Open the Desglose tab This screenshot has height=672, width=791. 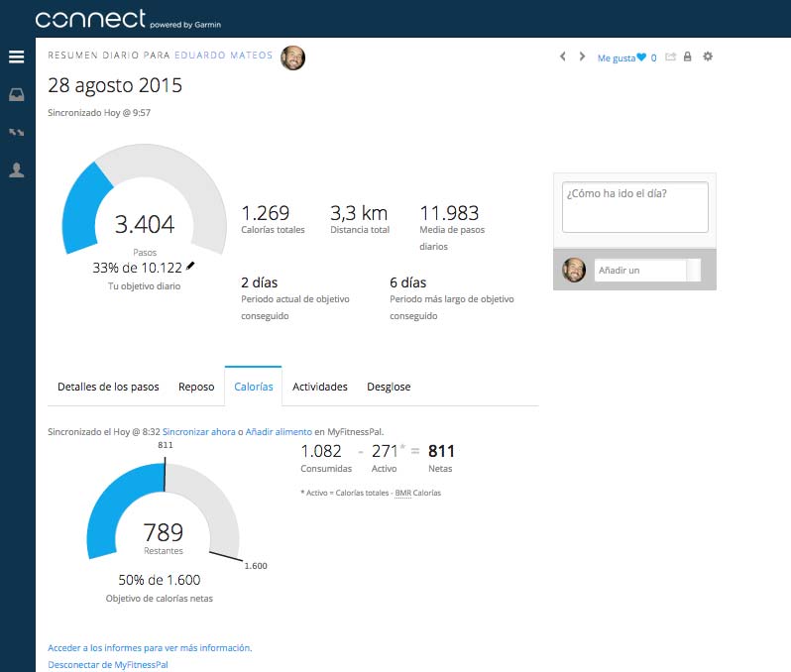point(389,387)
